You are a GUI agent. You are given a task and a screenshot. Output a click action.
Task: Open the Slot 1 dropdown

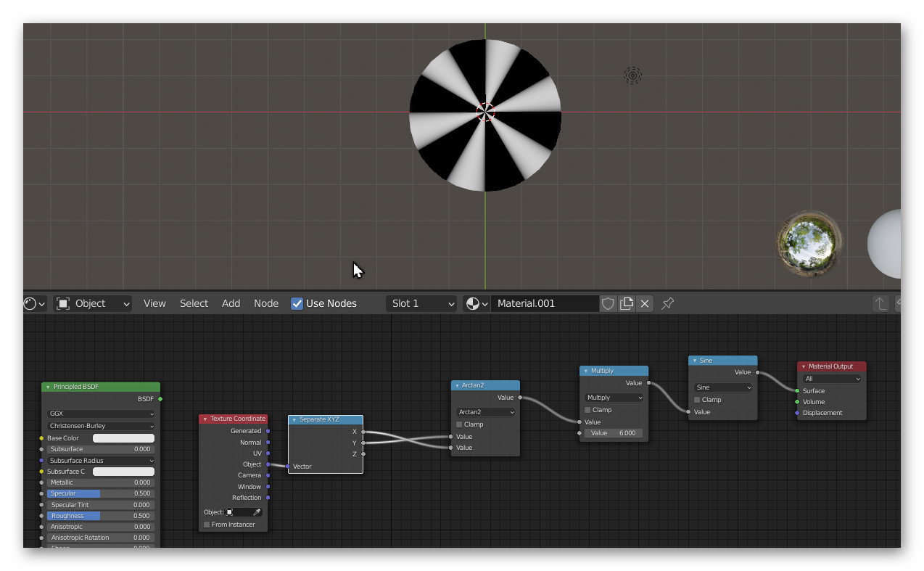(422, 303)
